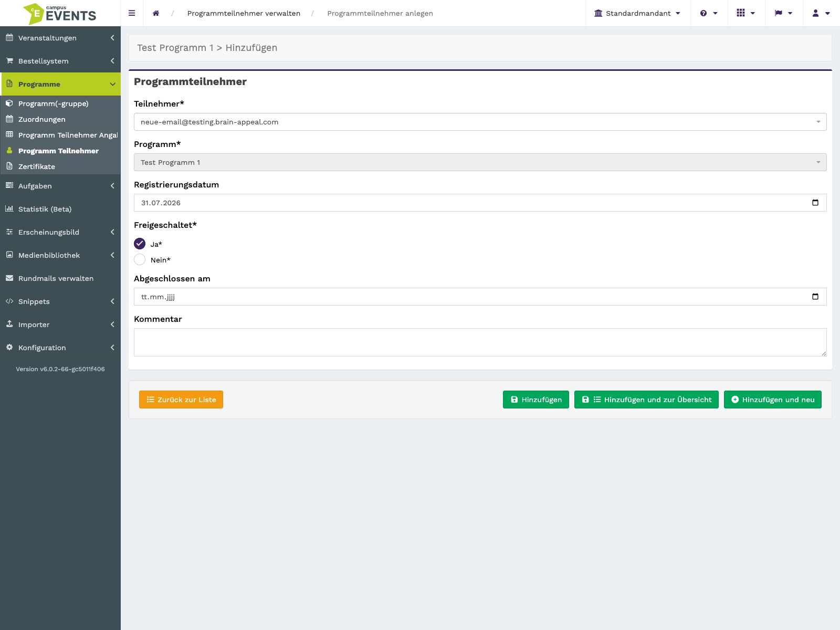Open Zertifikate in sidebar

(60, 166)
